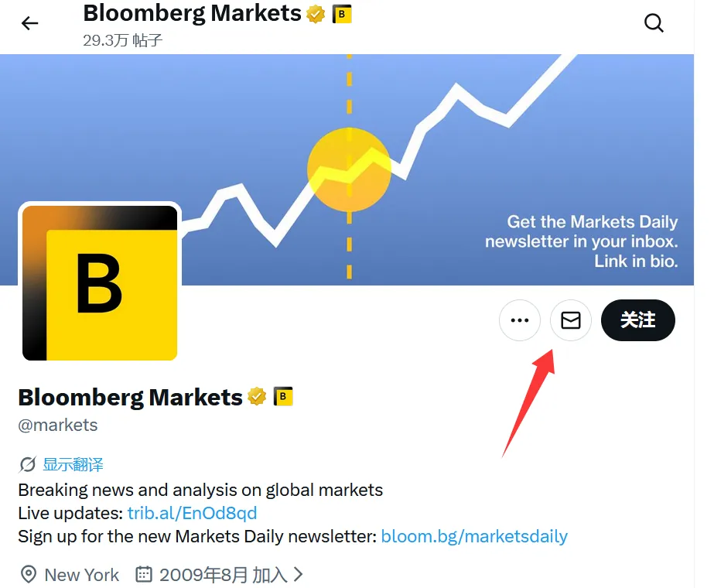714x588 pixels.
Task: Click the 显示翻译 translation link
Action: tap(73, 464)
